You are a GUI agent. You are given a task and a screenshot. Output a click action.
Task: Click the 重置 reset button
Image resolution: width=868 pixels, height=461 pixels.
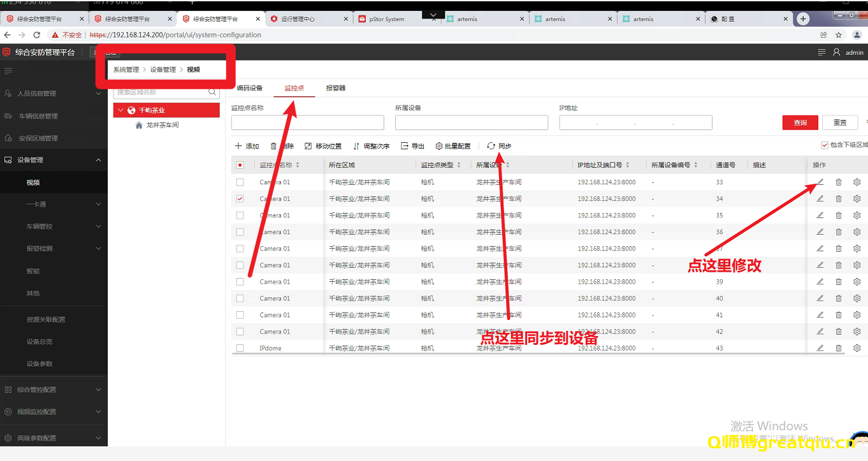tap(840, 122)
